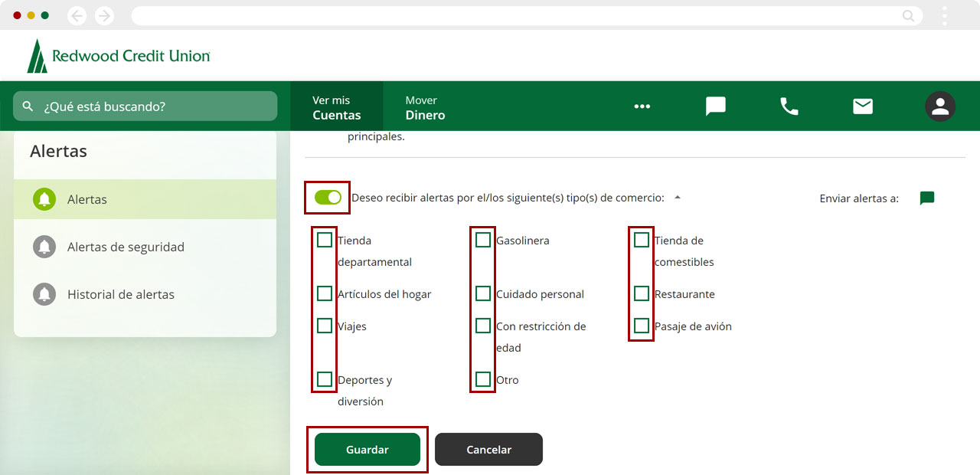Screen dimensions: 980x475
Task: Tick the Viajes checkbox
Action: tap(325, 326)
